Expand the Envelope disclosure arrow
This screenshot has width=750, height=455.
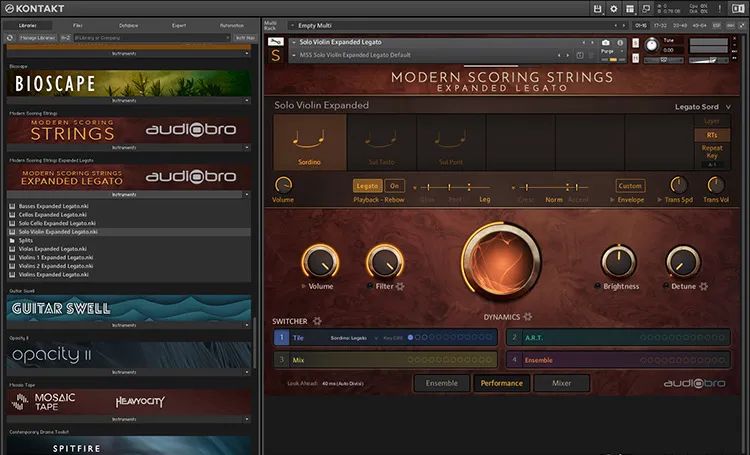coord(612,200)
